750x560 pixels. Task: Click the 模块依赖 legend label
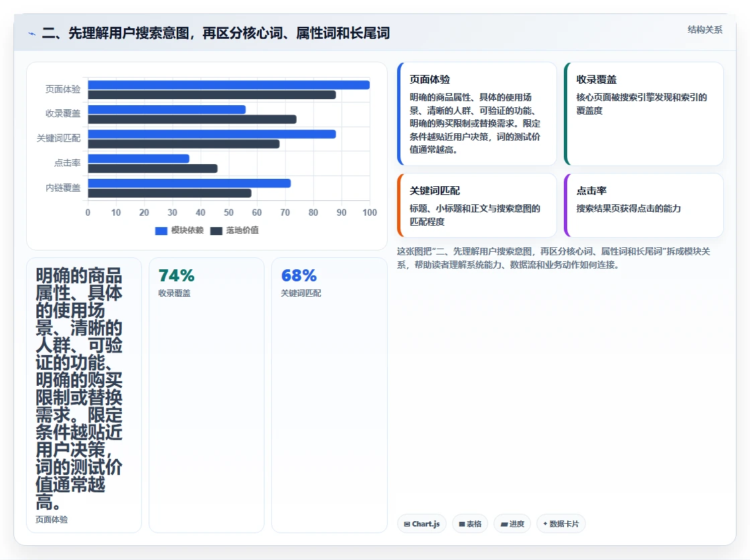[187, 230]
